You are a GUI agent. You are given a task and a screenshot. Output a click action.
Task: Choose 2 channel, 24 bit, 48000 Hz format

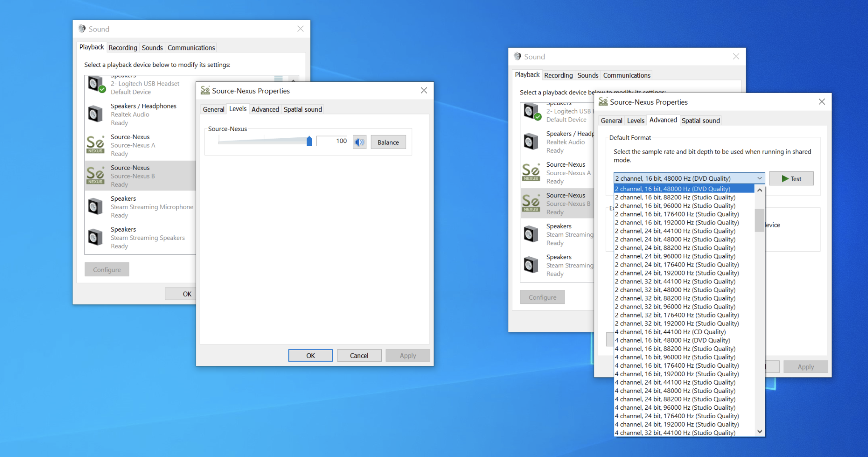tap(675, 239)
